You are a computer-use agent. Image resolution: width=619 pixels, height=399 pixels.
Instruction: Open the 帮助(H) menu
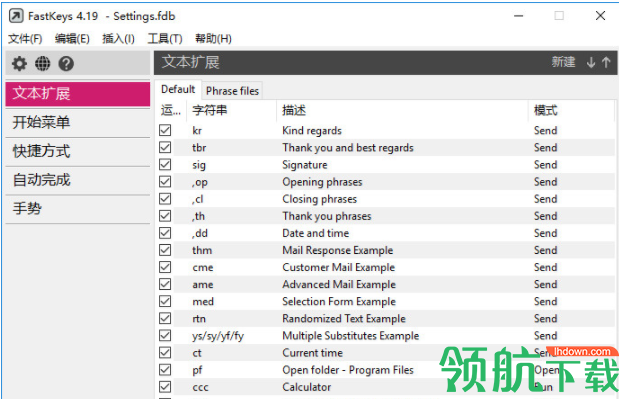point(213,39)
